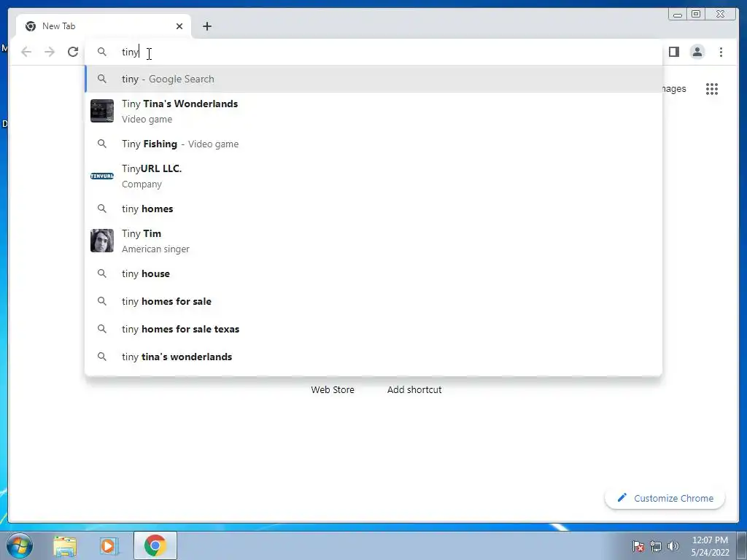Open the volume speaker tray icon
The width and height of the screenshot is (747, 560).
pos(673,546)
